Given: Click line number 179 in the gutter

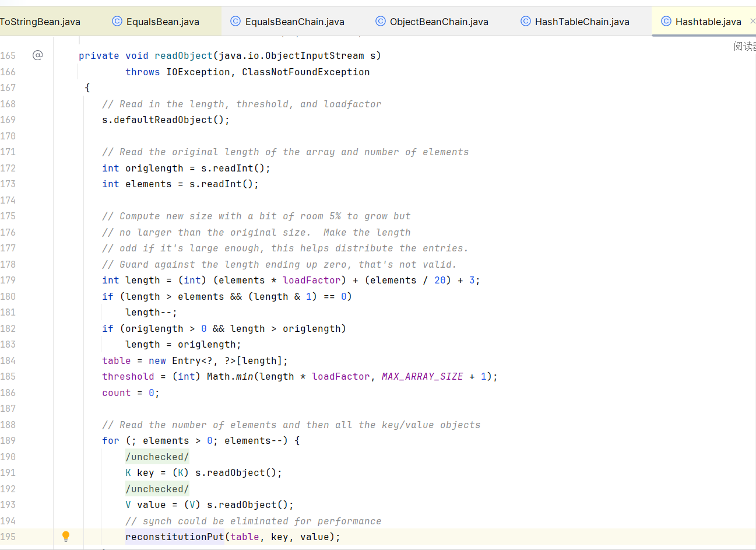Looking at the screenshot, I should (x=8, y=280).
